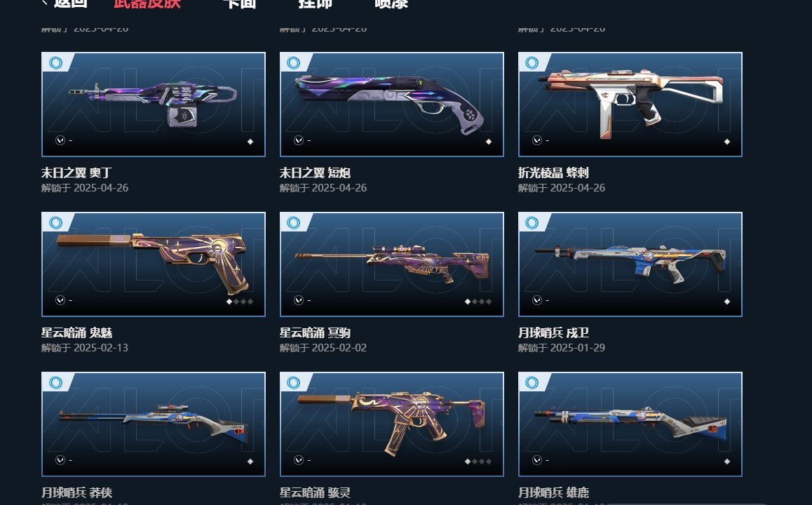The height and width of the screenshot is (505, 812).
Task: Select the 星云暗涌 冥驹 sniper rifle thumbnail
Action: (x=391, y=264)
